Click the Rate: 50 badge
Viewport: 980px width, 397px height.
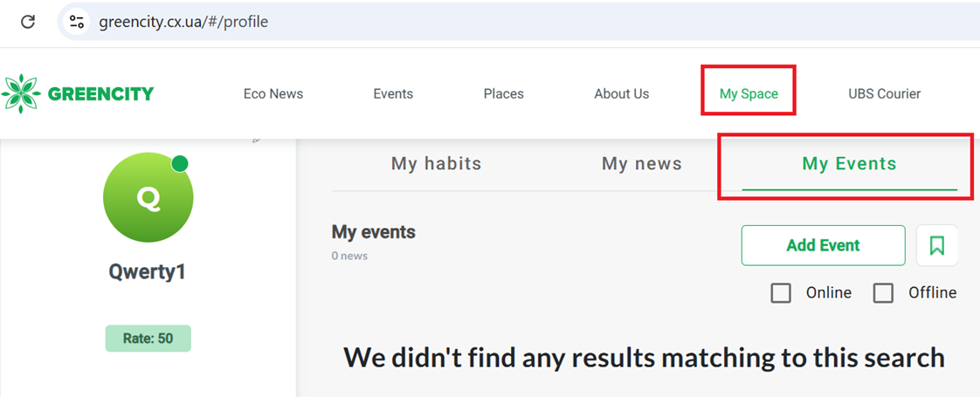point(148,339)
